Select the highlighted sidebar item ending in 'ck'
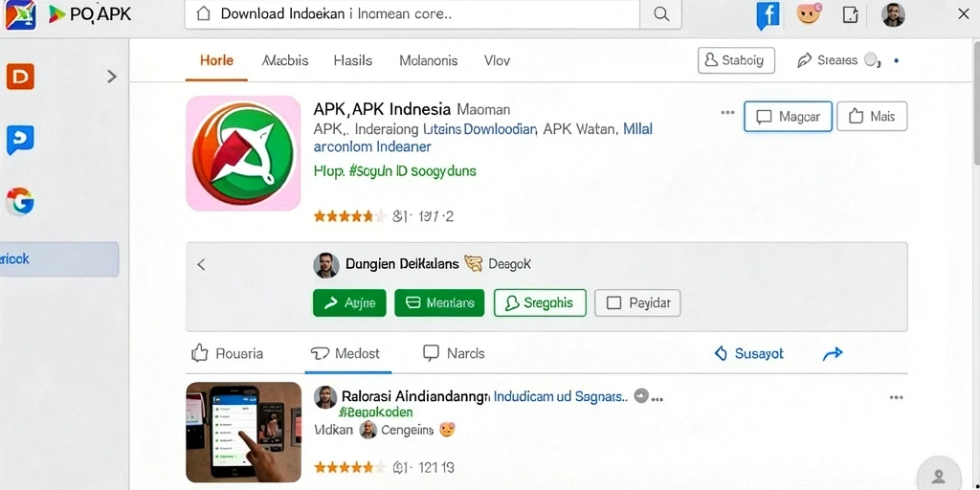The image size is (980, 490). [59, 258]
